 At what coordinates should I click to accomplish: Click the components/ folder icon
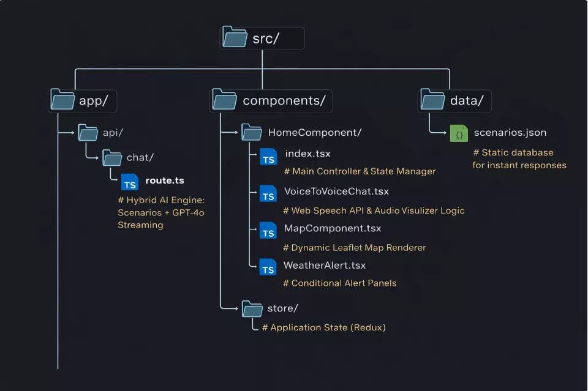tap(224, 100)
